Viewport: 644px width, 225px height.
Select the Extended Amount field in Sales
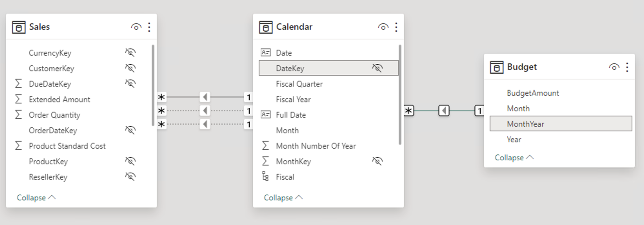point(79,99)
